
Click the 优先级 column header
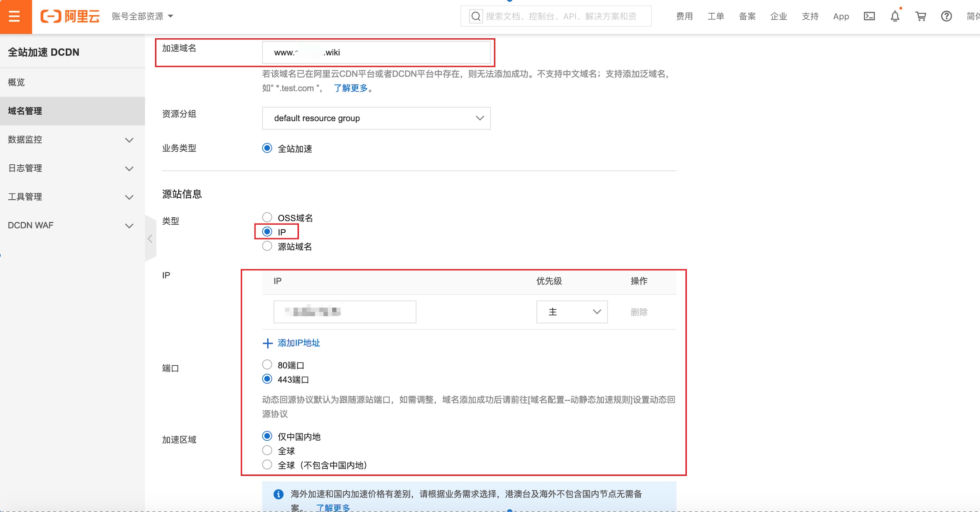(x=549, y=281)
